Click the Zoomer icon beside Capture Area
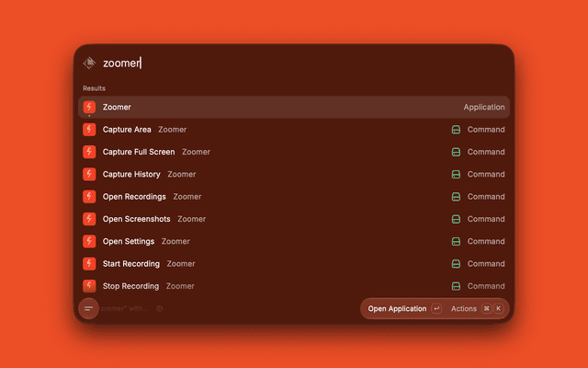 89,130
